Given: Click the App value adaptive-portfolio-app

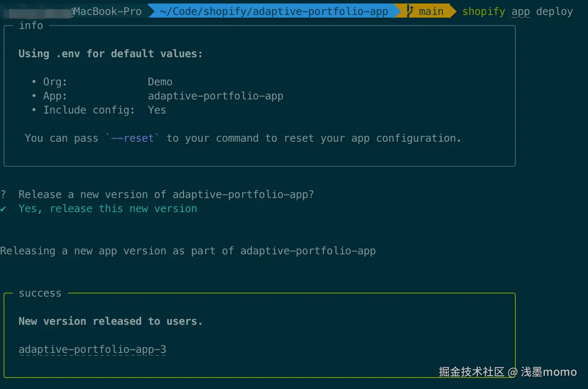Looking at the screenshot, I should [216, 96].
